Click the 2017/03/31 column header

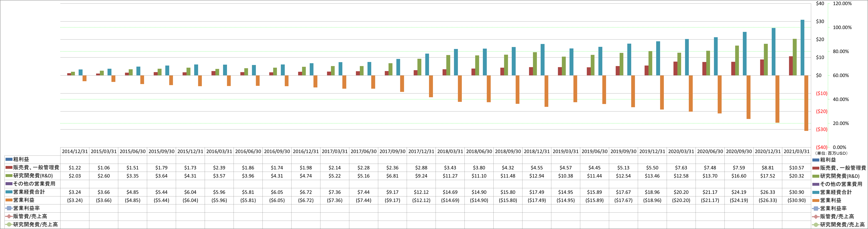[335, 152]
